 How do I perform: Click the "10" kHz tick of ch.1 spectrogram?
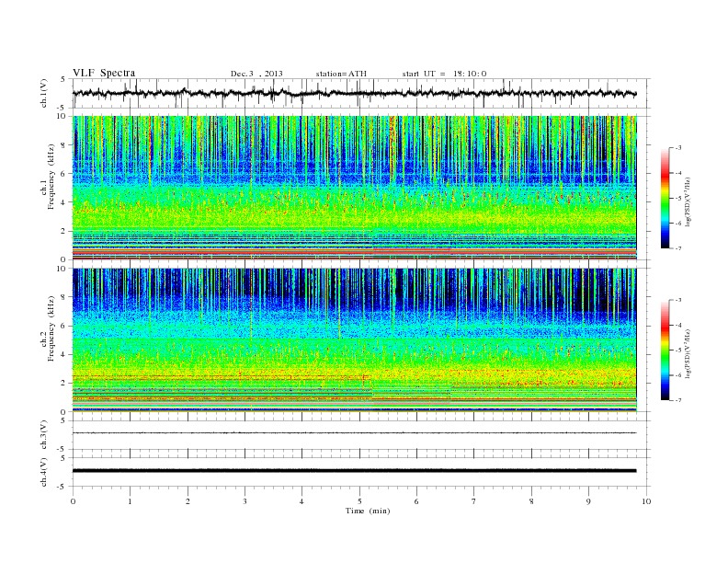click(x=63, y=116)
